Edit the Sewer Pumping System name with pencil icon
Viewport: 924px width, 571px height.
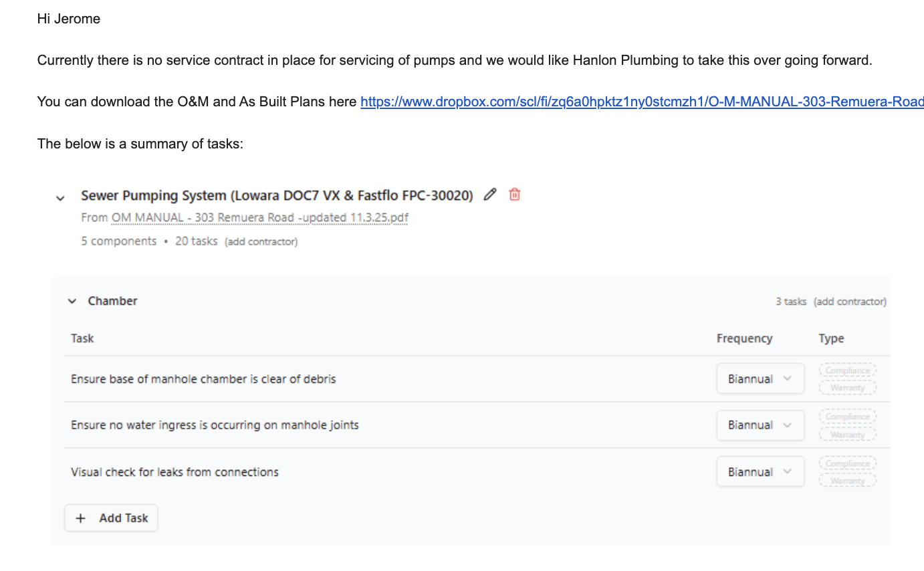point(490,195)
